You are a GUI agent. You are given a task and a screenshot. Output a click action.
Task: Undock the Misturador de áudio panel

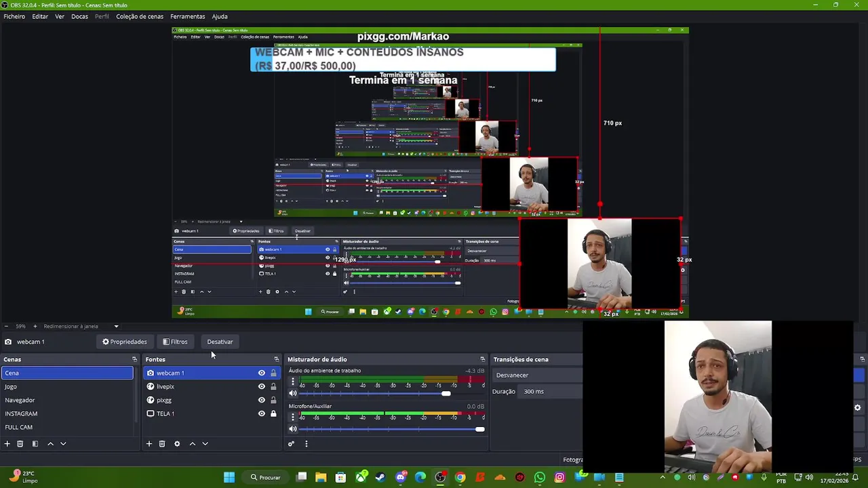pyautogui.click(x=482, y=359)
